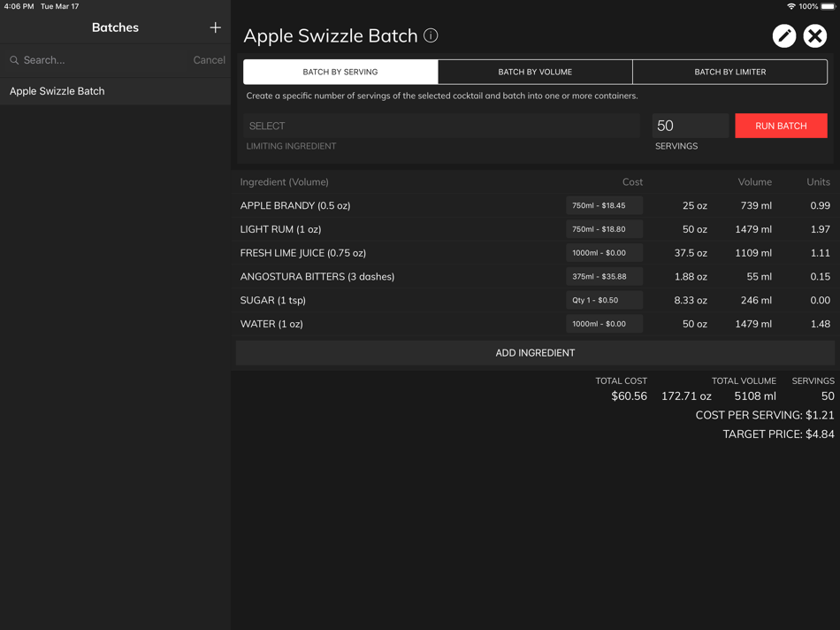The height and width of the screenshot is (630, 840).
Task: Open Sugar cost selector Qty 1 - $0.50
Action: (604, 300)
